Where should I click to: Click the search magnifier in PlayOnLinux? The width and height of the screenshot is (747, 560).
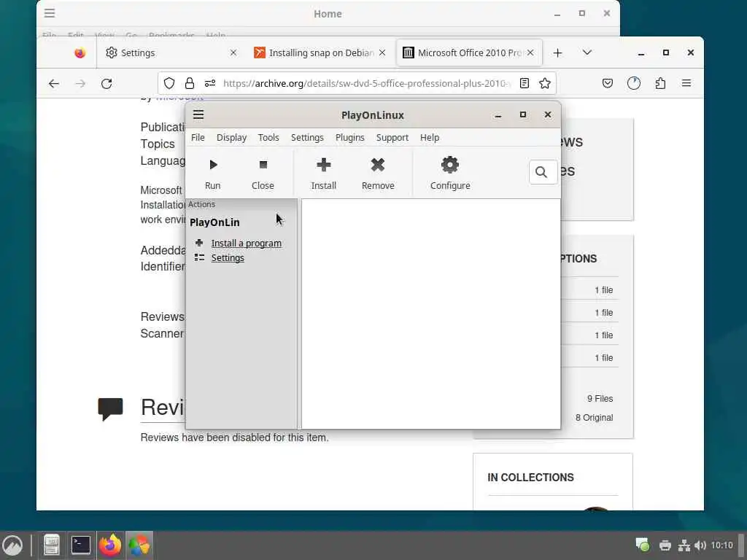542,172
